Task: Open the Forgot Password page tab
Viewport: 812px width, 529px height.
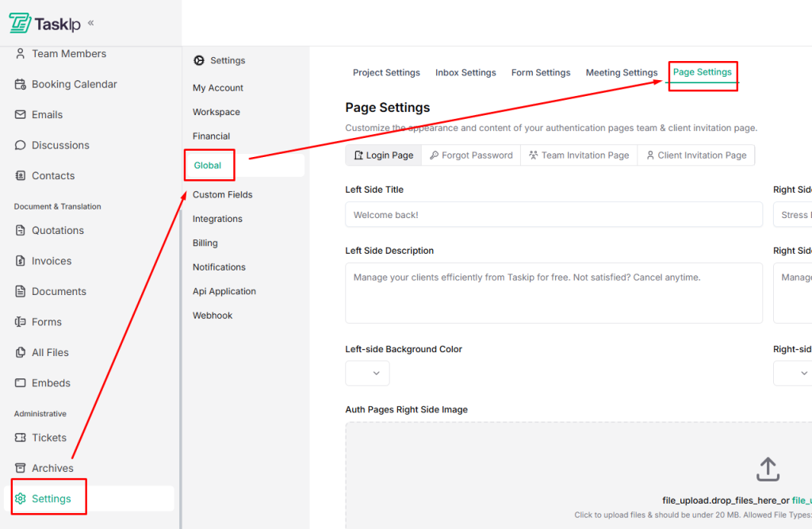Action: (x=470, y=155)
